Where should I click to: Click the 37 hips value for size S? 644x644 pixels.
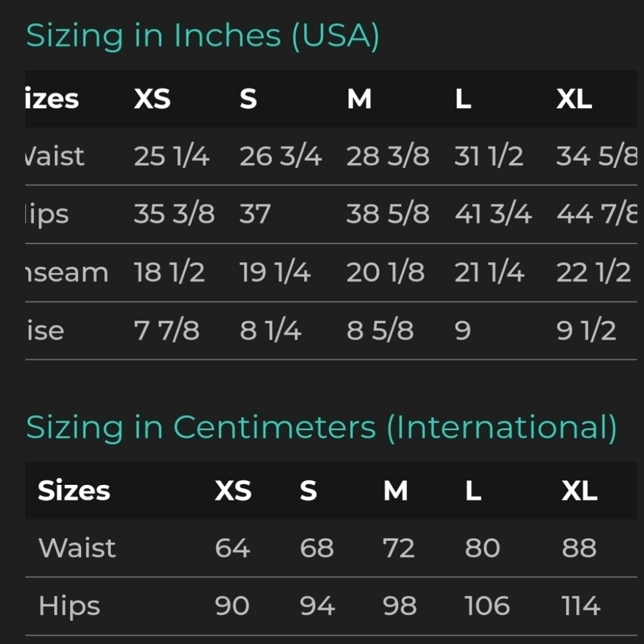[x=255, y=214]
